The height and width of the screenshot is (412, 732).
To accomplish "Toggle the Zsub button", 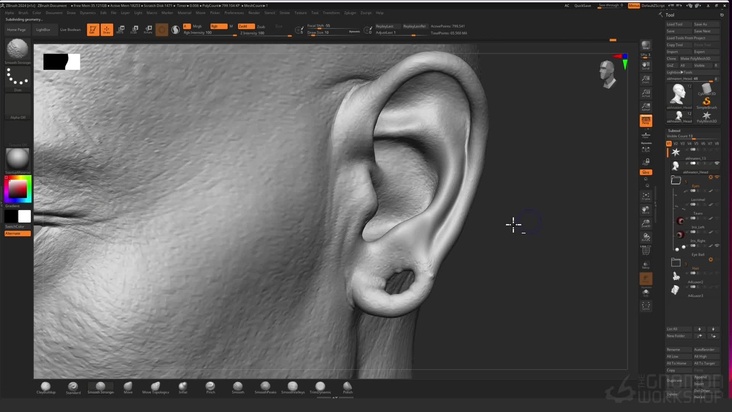I will coord(261,27).
